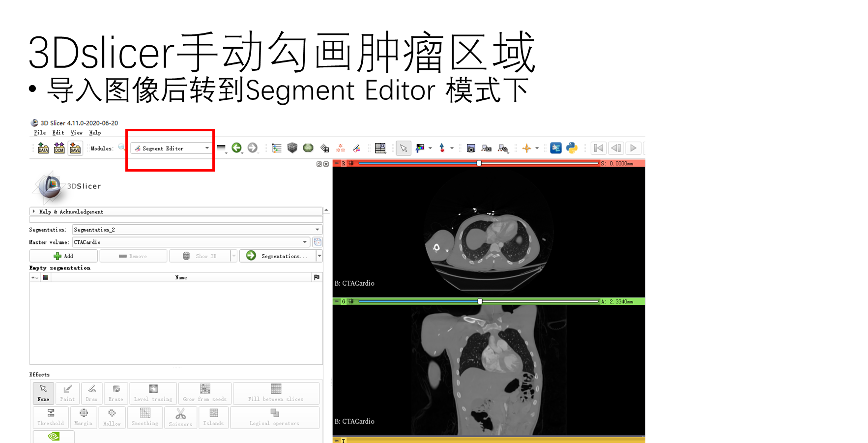Viewport: 868px width, 443px height.
Task: Click the red slice offset slider
Action: click(479, 163)
